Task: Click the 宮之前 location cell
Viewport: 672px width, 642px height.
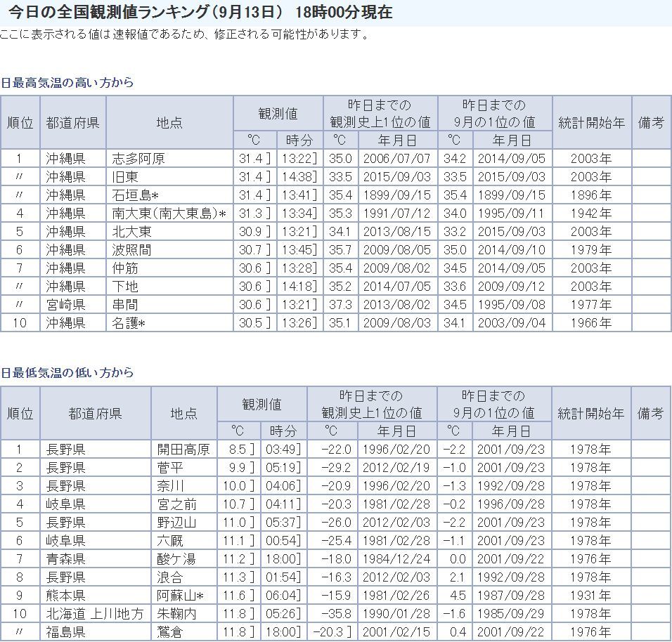Action: [176, 504]
